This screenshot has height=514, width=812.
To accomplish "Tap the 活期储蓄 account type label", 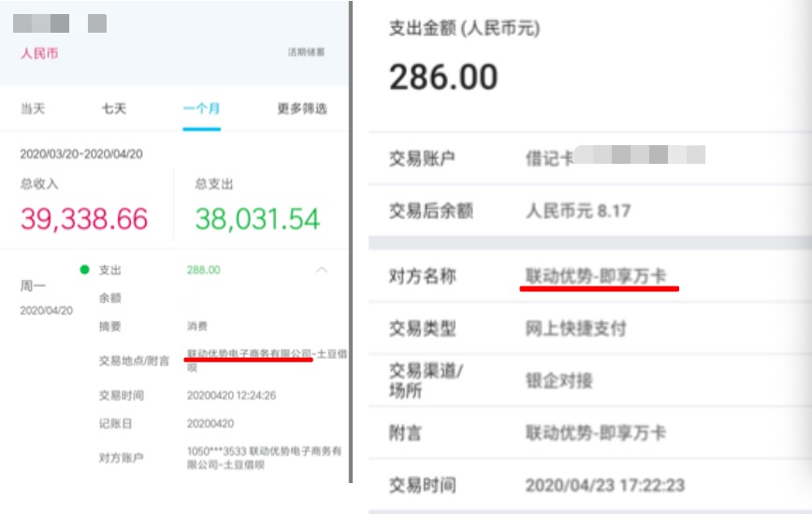I will 306,52.
